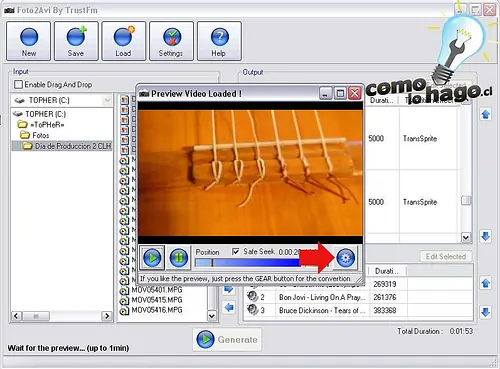Move photo item up with blue arrow

tap(485, 115)
